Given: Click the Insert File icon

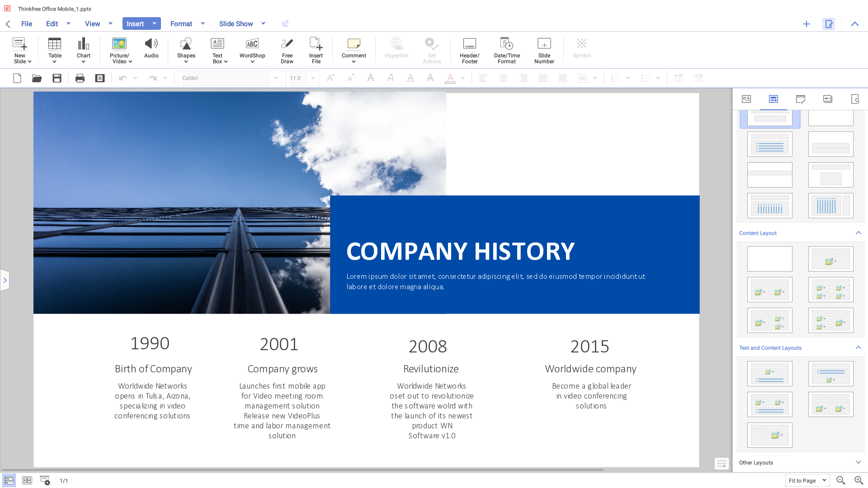Looking at the screenshot, I should 316,50.
